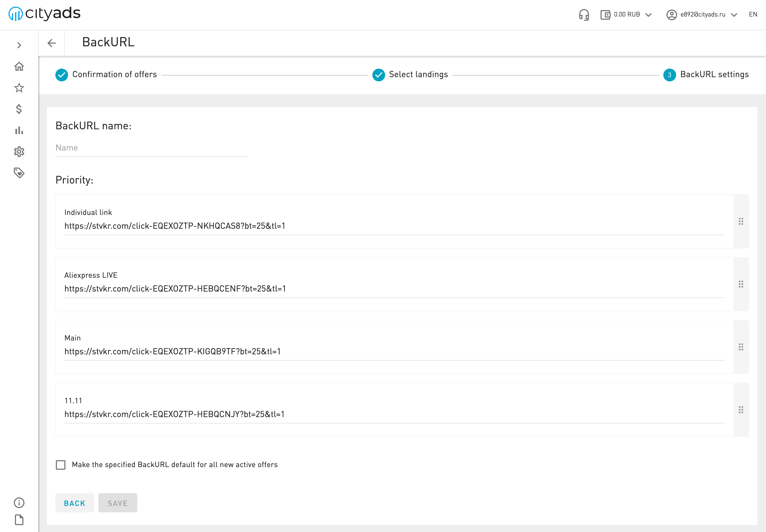Open support via the headset icon

[x=584, y=15]
